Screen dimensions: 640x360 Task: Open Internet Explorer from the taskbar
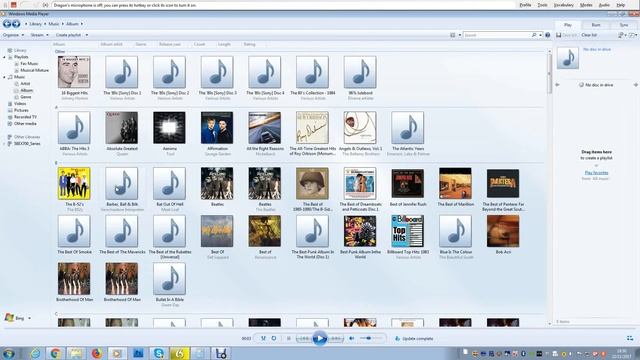pyautogui.click(x=35, y=353)
